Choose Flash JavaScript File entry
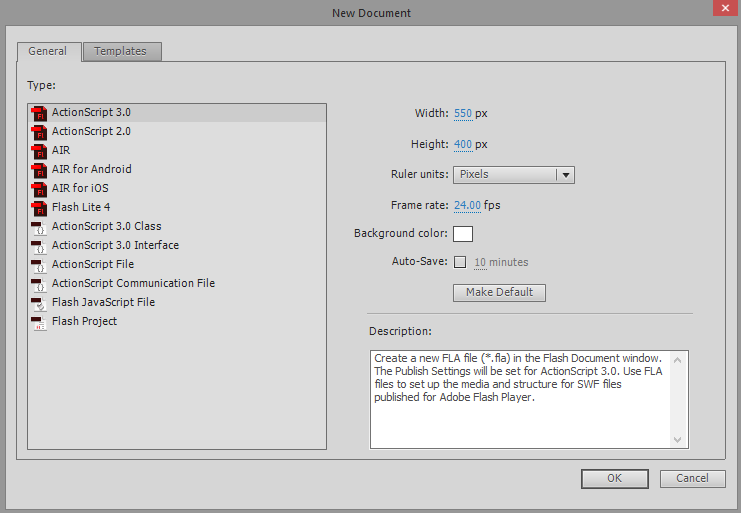The height and width of the screenshot is (513, 741). [177, 302]
